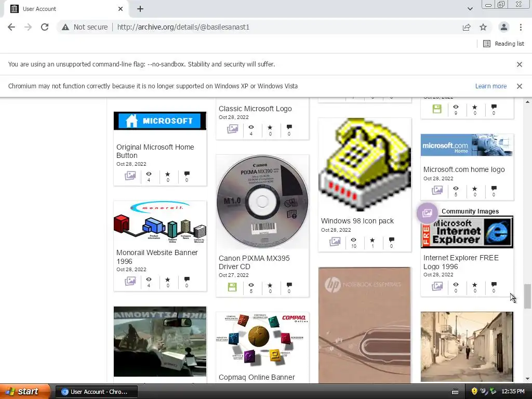Click views eye icon on Internet Explorer FREE Logo card
The height and width of the screenshot is (399, 532).
(x=456, y=284)
